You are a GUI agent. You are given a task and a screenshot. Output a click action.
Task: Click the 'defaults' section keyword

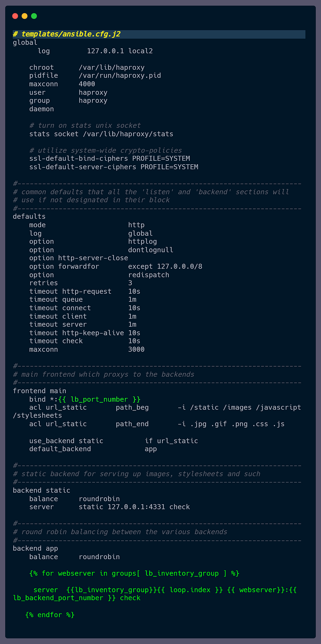point(29,216)
